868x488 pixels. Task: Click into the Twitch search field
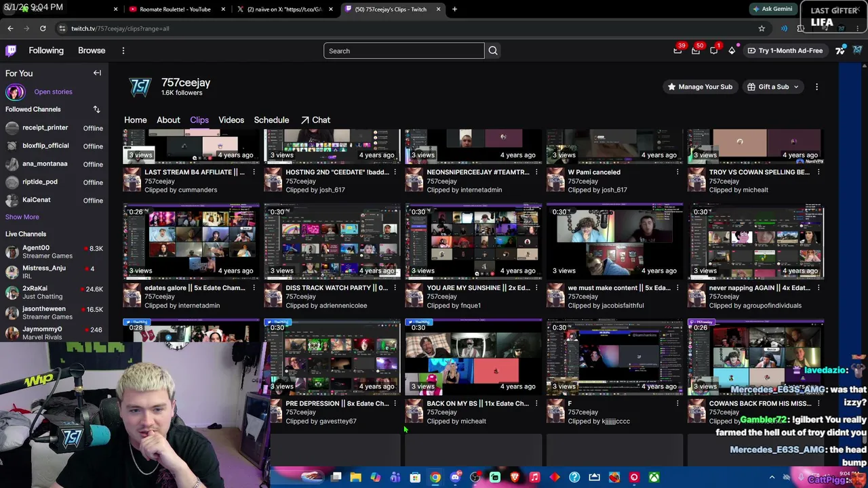403,51
